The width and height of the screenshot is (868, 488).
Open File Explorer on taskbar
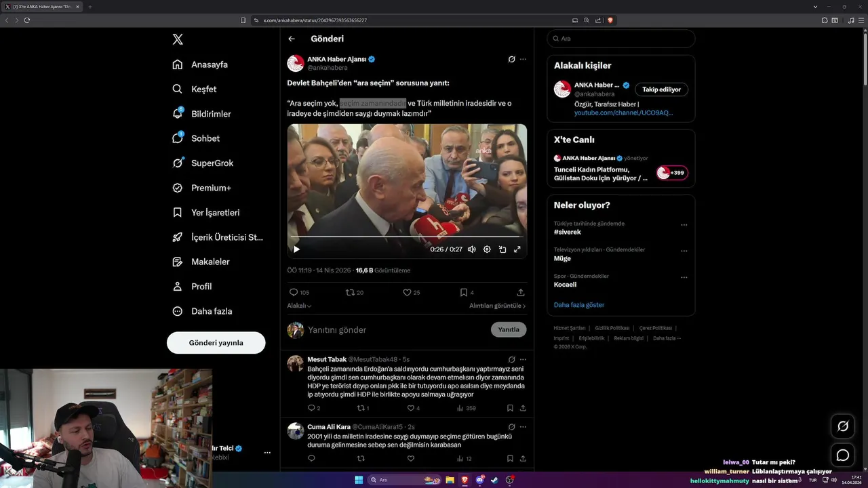450,480
